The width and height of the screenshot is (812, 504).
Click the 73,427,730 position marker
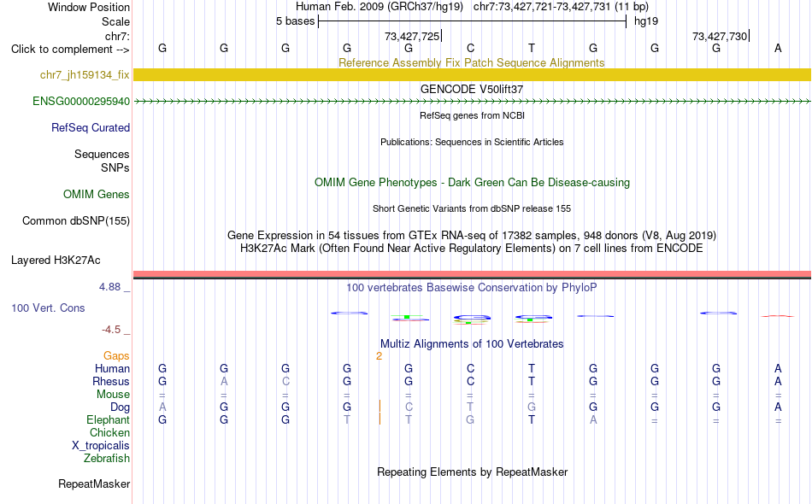[x=721, y=36]
